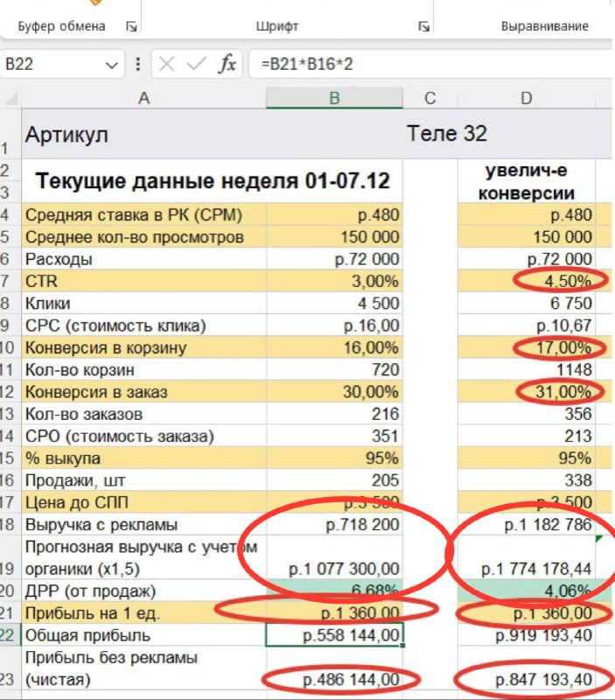
Task: Select column B header
Action: coord(333,99)
